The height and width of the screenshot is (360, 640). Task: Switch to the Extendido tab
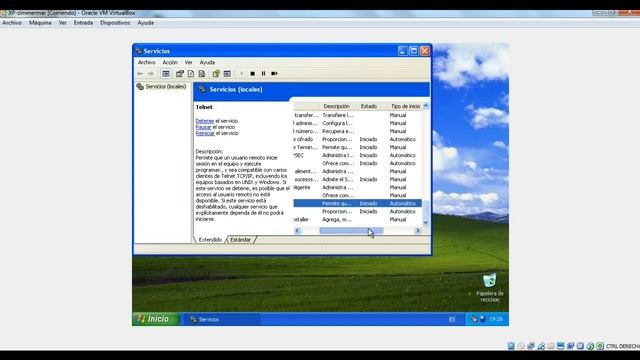click(210, 240)
